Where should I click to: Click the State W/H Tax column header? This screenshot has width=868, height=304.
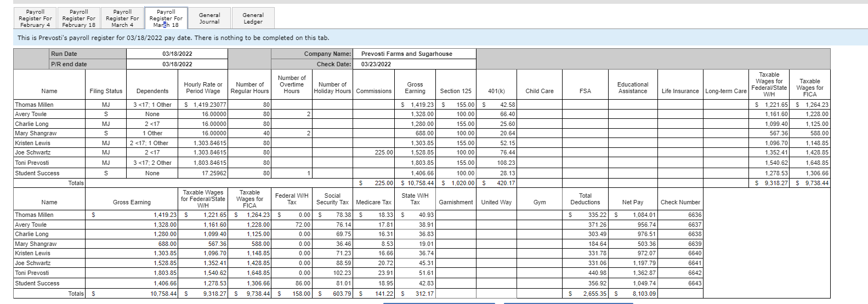[415, 199]
